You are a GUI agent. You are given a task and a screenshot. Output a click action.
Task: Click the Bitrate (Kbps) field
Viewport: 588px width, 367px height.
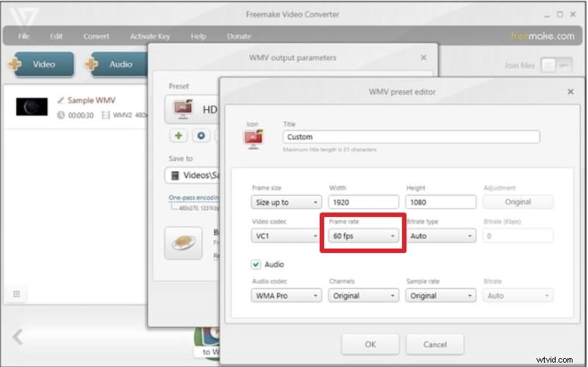pos(518,236)
